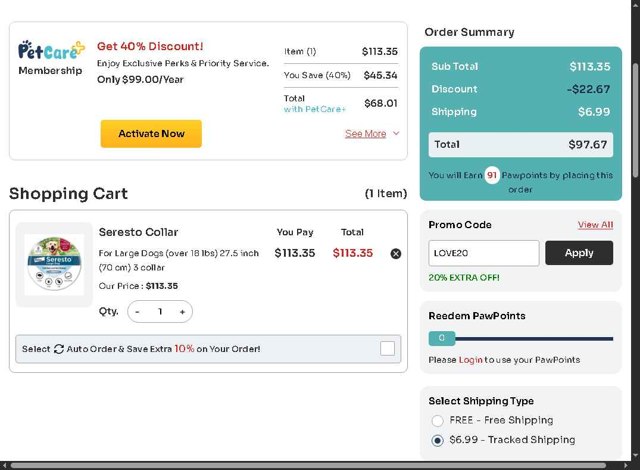This screenshot has width=640, height=470.
Task: Apply the promo code
Action: (579, 253)
